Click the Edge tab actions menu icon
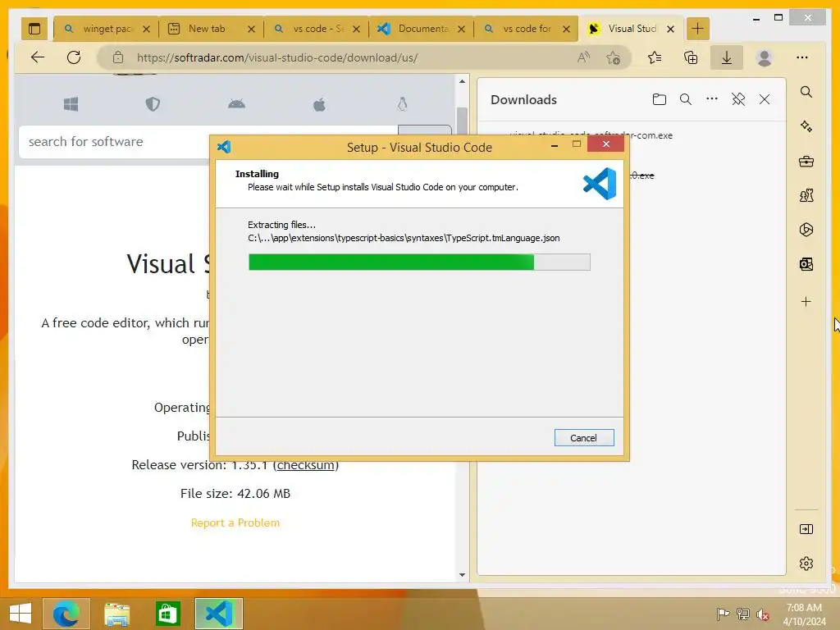This screenshot has height=630, width=840. [34, 29]
